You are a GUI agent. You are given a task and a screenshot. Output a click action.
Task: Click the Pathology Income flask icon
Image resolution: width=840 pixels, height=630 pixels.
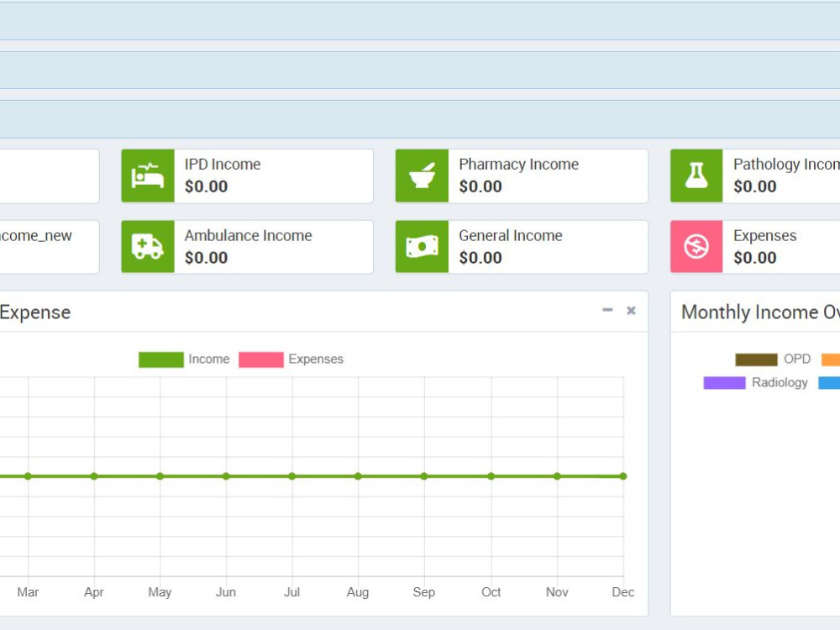point(696,176)
